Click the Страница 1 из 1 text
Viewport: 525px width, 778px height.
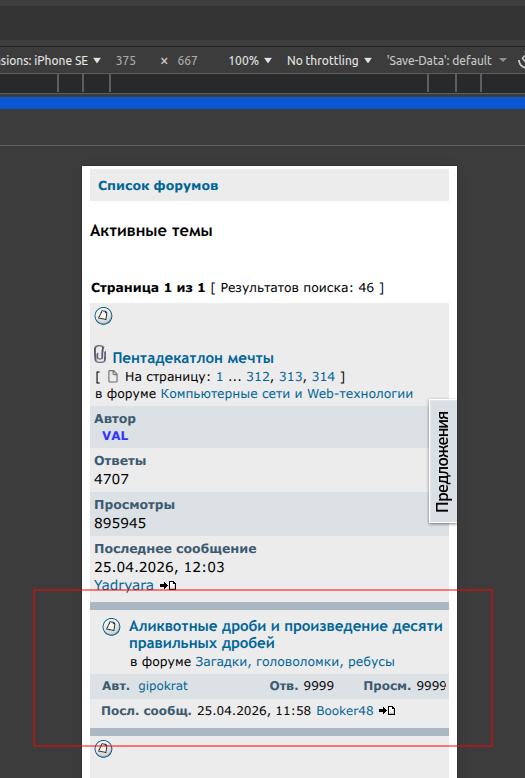(148, 288)
